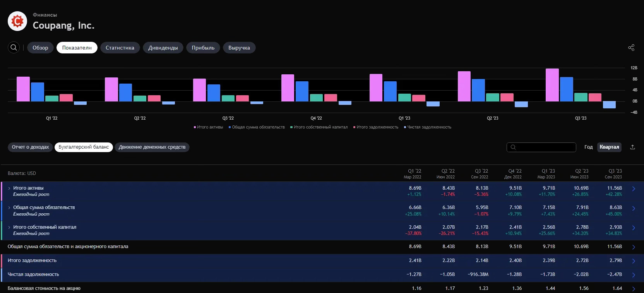Click the export upload icon beside Квартал

pos(633,147)
